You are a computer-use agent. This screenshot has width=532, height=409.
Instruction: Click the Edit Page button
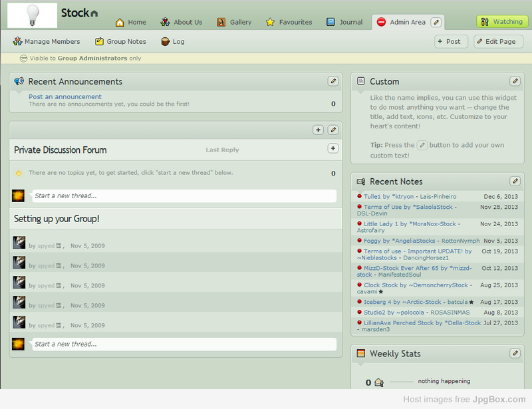pyautogui.click(x=498, y=41)
